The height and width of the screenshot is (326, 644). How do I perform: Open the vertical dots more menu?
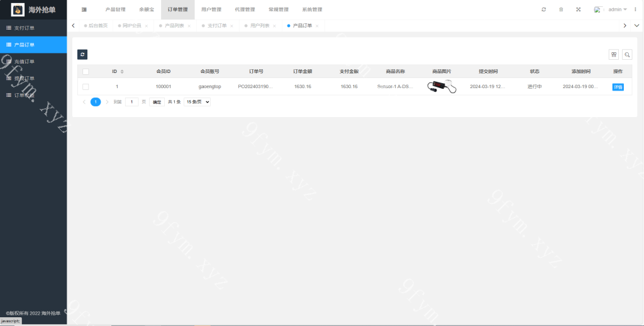[635, 9]
